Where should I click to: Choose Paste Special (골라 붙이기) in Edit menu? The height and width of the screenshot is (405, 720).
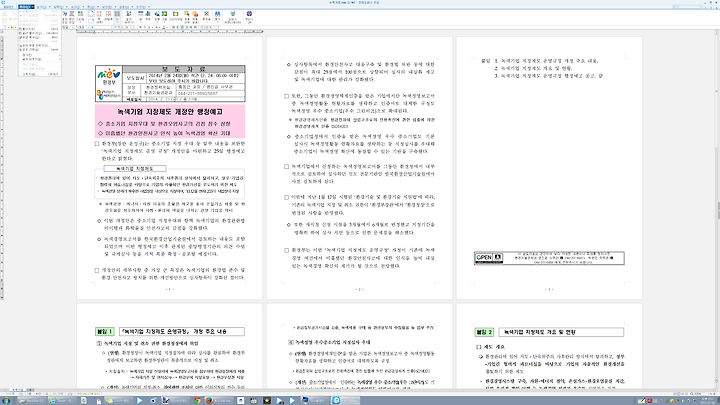pyautogui.click(x=39, y=33)
